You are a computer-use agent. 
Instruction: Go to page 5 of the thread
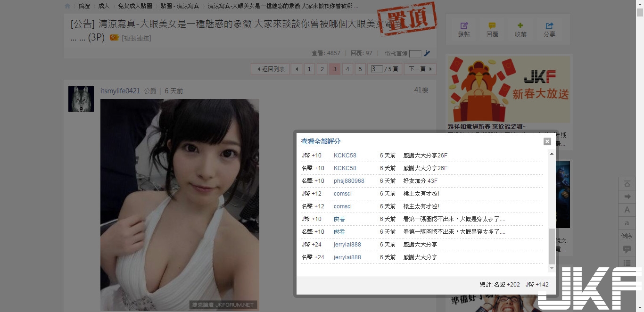[360, 69]
